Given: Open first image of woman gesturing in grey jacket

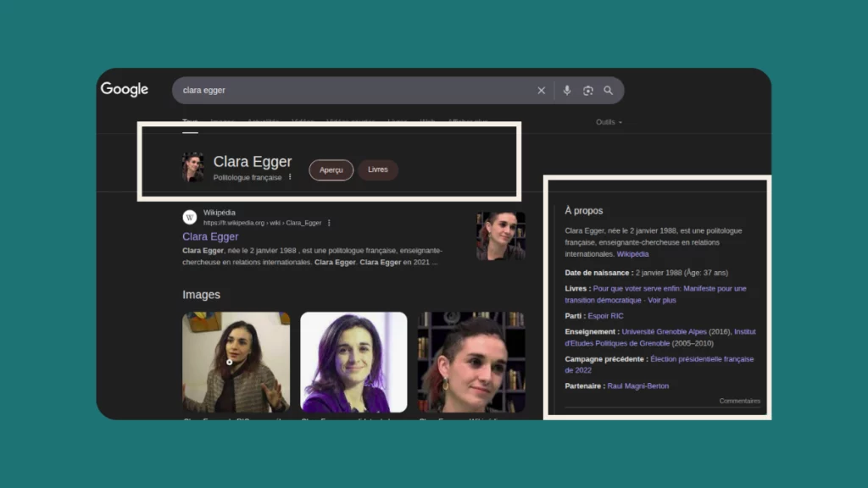Looking at the screenshot, I should (x=236, y=362).
